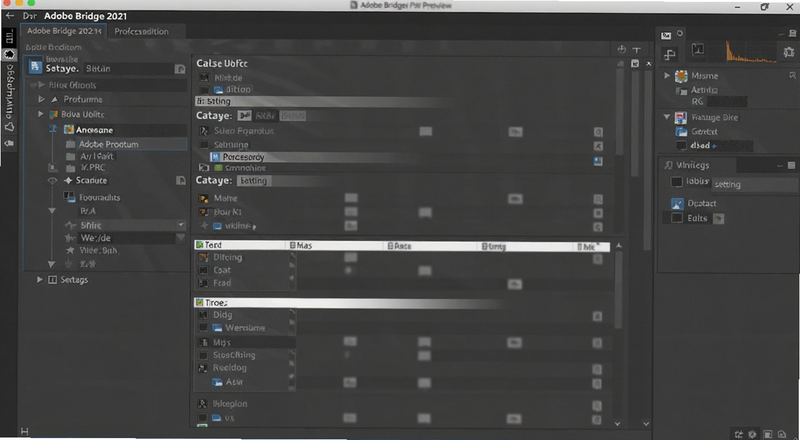Click the search icon at end of Mrsme row

(x=792, y=76)
